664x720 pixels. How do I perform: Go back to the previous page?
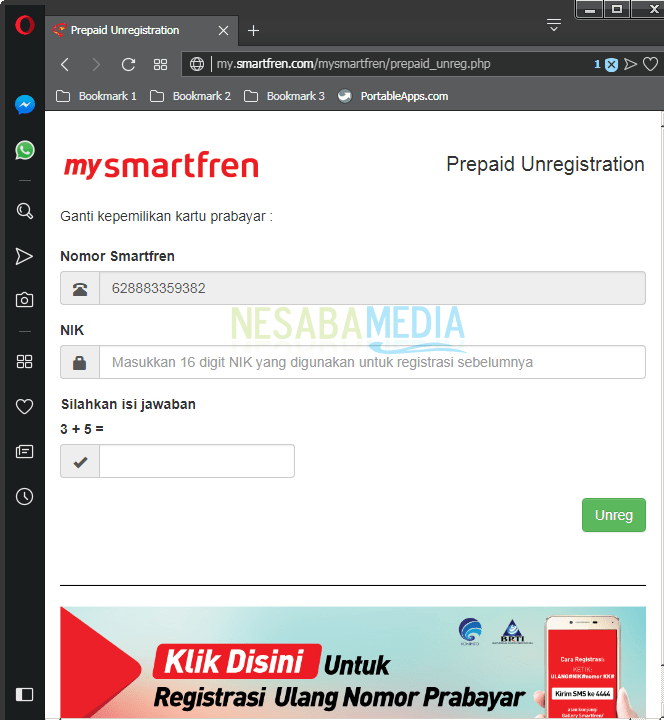click(x=65, y=64)
